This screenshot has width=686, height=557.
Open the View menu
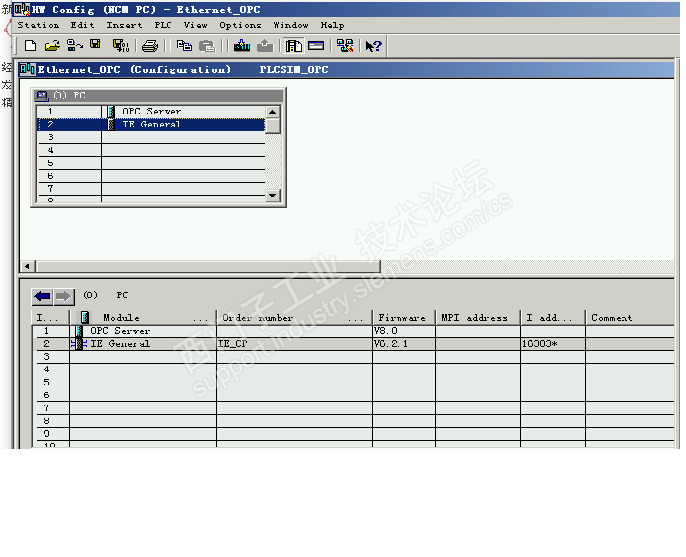tap(195, 25)
